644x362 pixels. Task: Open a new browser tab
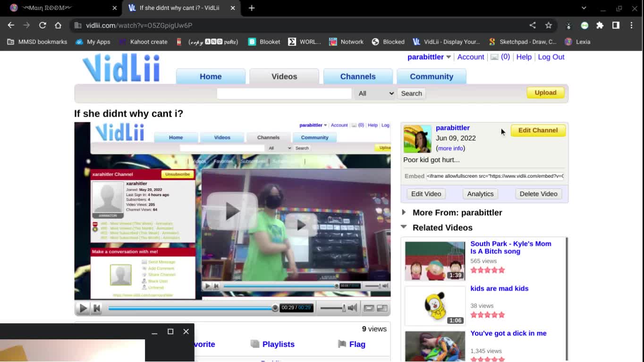[252, 8]
